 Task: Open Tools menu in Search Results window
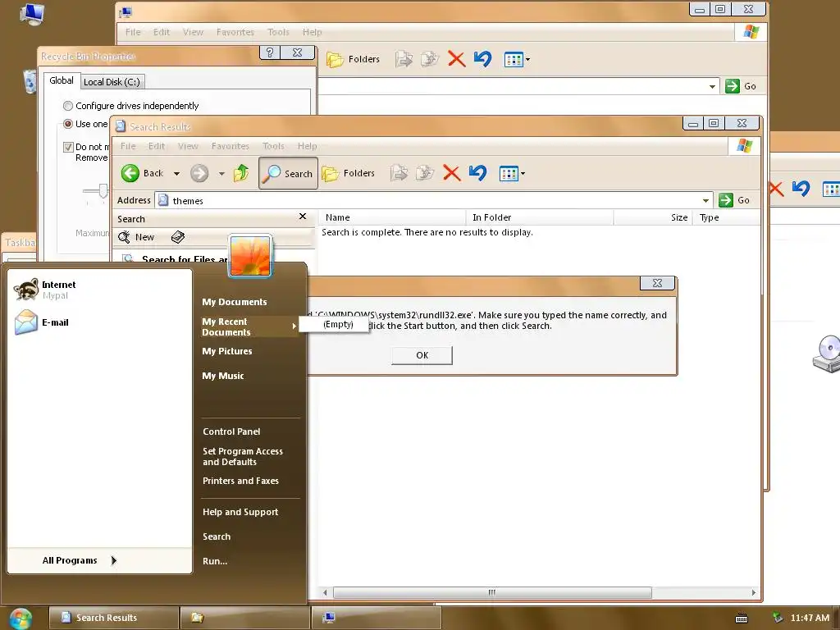click(x=273, y=146)
